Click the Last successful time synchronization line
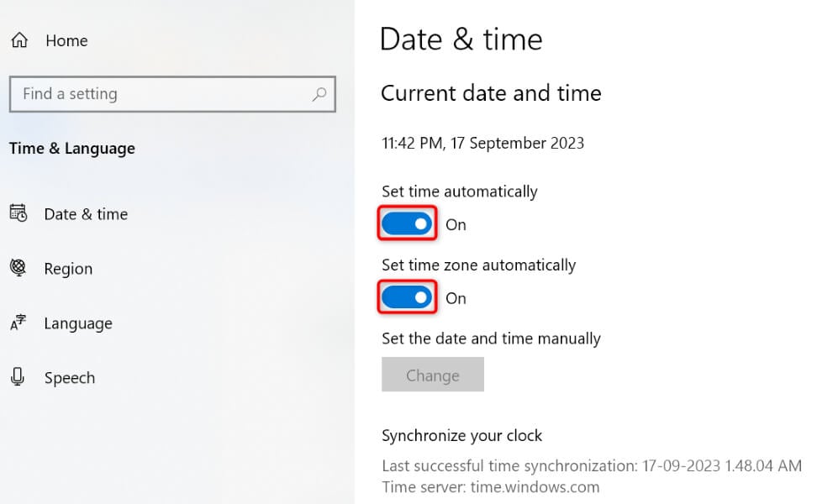This screenshot has width=817, height=504. (x=591, y=465)
